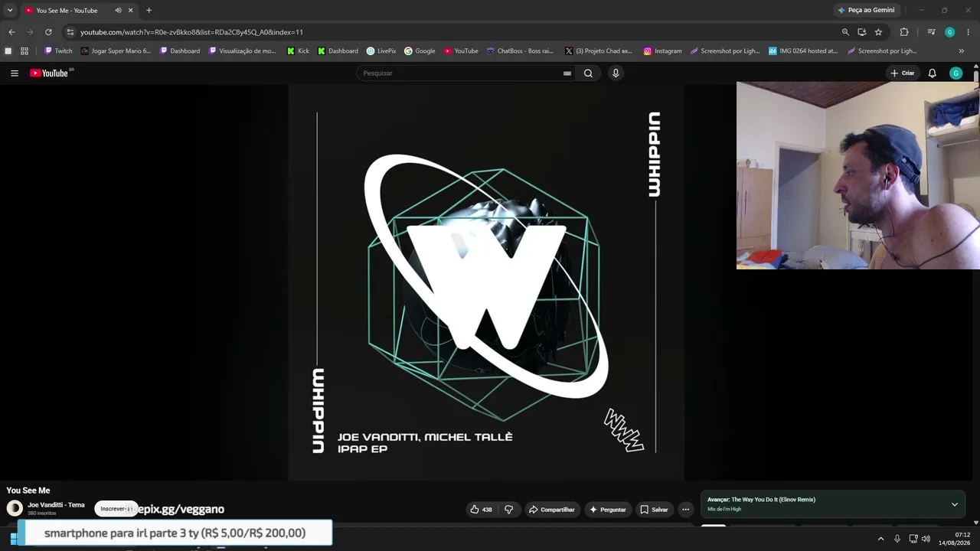
Task: Subscribe using the Inscrever-se button
Action: tap(116, 509)
